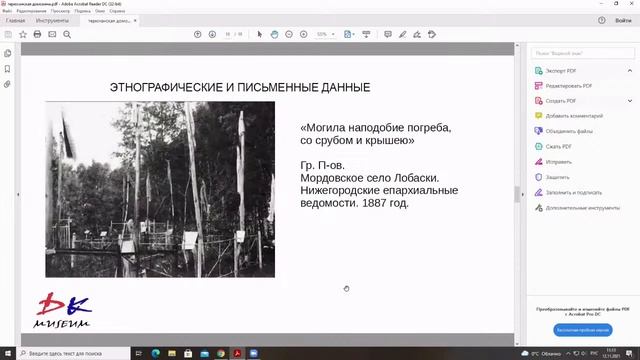This screenshot has height=360, width=640.
Task: Click the blue free trial button
Action: pos(583,330)
